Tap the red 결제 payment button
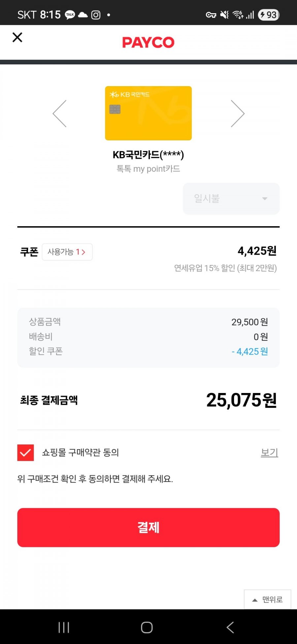Image resolution: width=297 pixels, height=644 pixels. click(x=148, y=527)
